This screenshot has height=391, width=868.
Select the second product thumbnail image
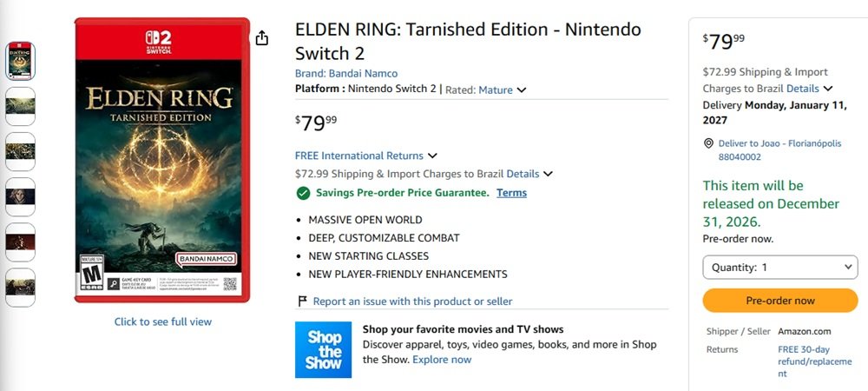[x=21, y=106]
